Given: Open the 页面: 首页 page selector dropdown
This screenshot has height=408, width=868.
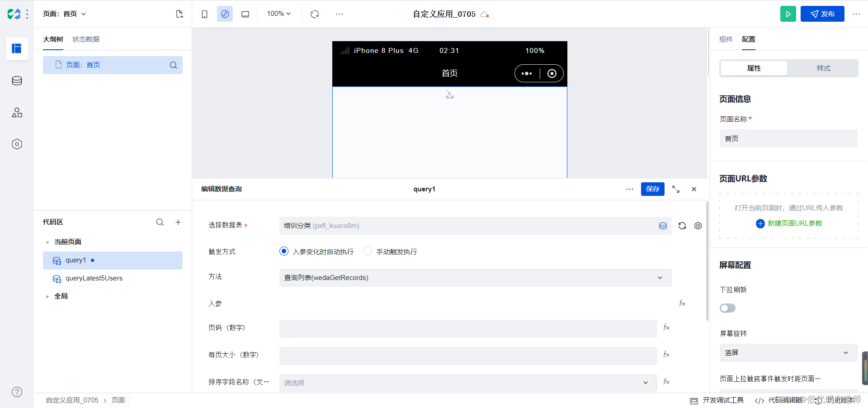Looking at the screenshot, I should (x=64, y=14).
